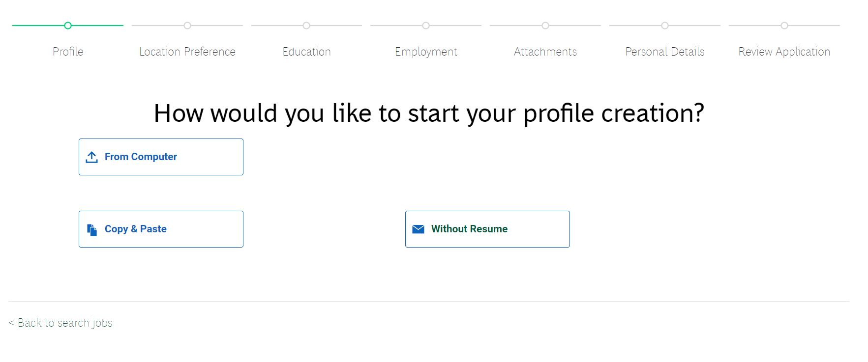The width and height of the screenshot is (868, 362).
Task: Jump to Employment step label
Action: tap(426, 52)
